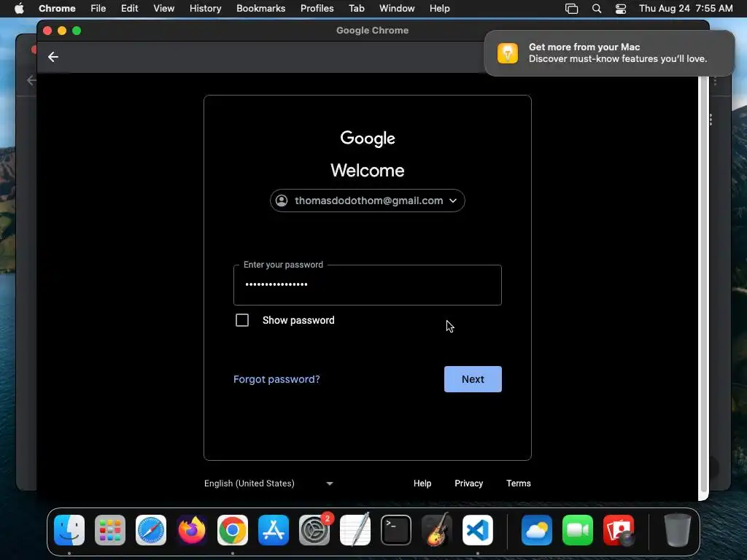747x560 pixels.
Task: Launch Safari from the dock
Action: 151,530
